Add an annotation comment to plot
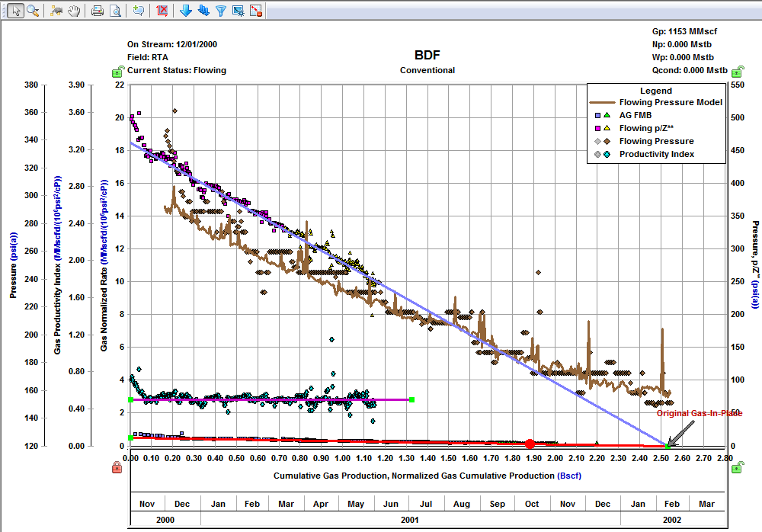This screenshot has height=532, width=762. point(138,10)
